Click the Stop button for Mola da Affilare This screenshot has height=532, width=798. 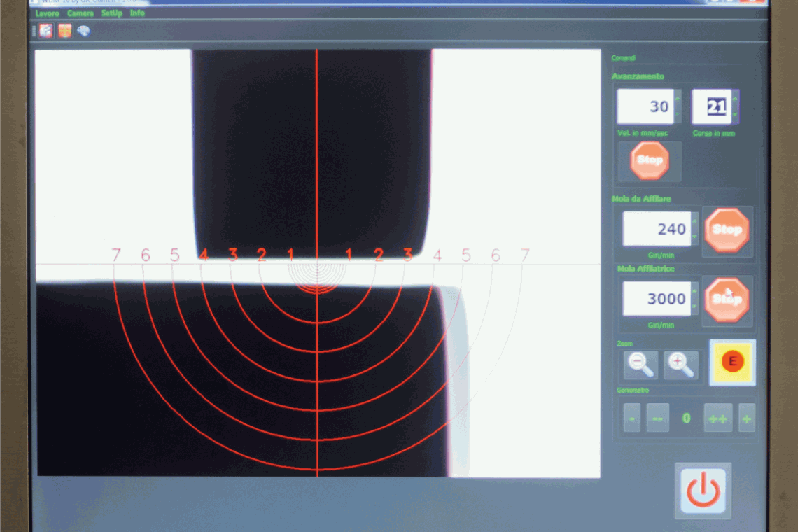pyautogui.click(x=727, y=230)
